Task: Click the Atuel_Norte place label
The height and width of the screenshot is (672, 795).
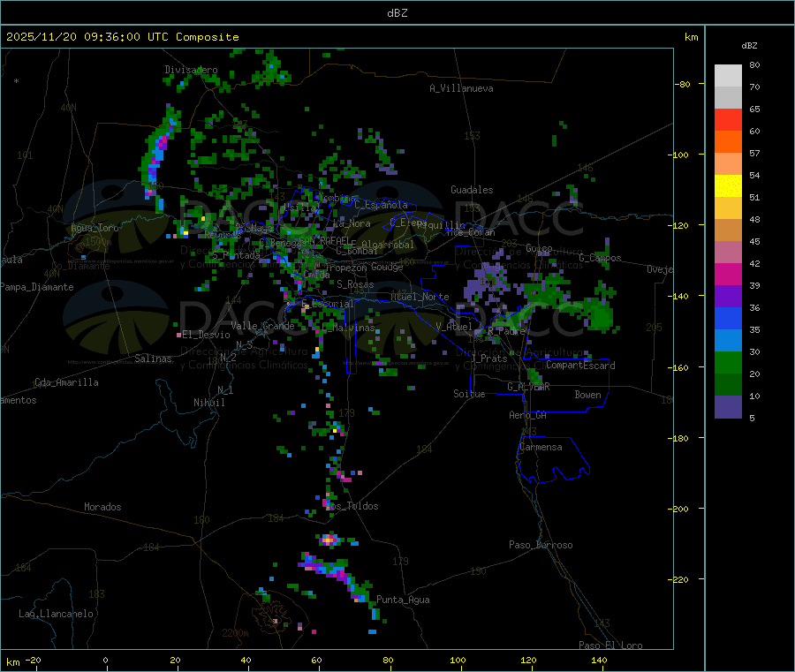Action: [x=420, y=297]
